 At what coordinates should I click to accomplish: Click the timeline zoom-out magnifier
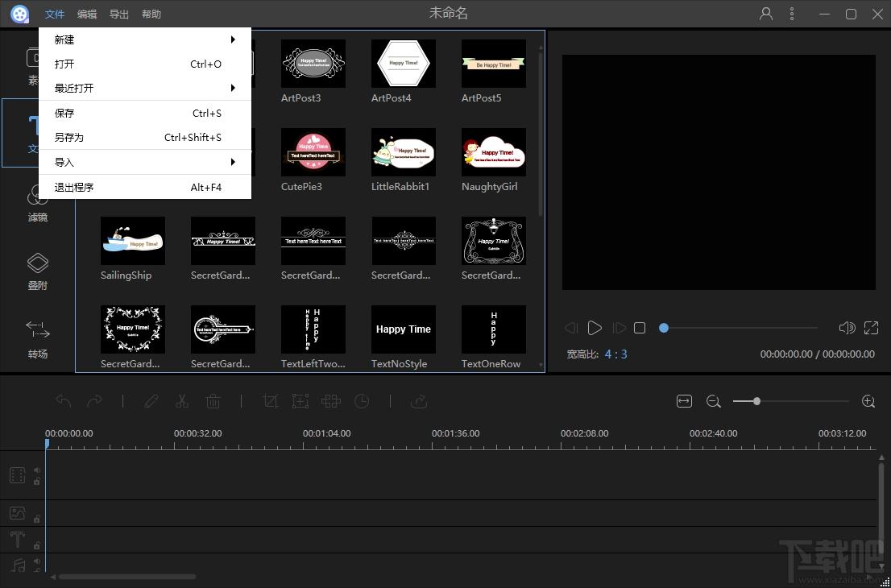point(714,402)
